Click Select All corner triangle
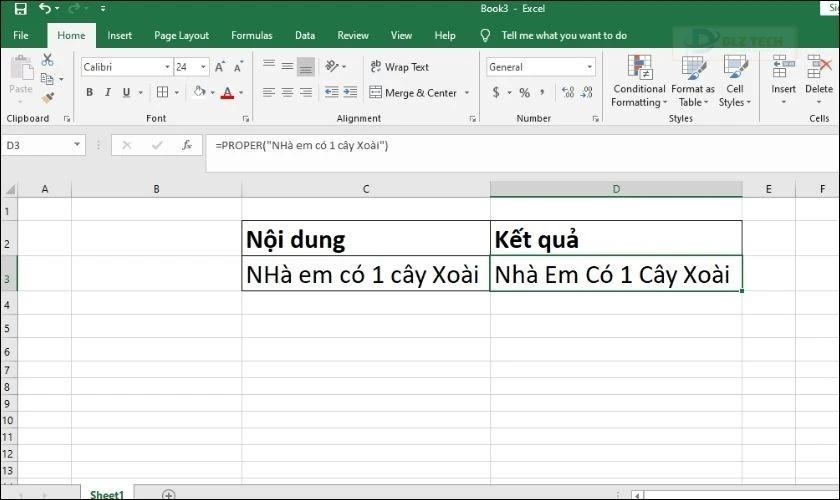 tap(10, 189)
